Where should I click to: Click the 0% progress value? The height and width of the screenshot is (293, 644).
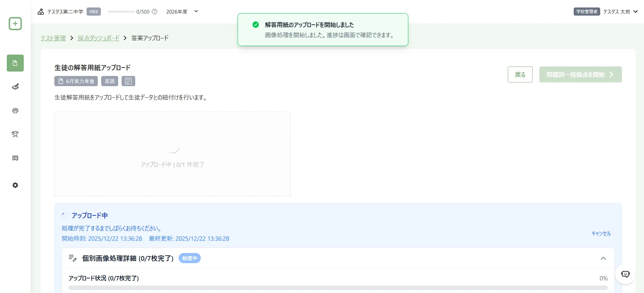[604, 278]
